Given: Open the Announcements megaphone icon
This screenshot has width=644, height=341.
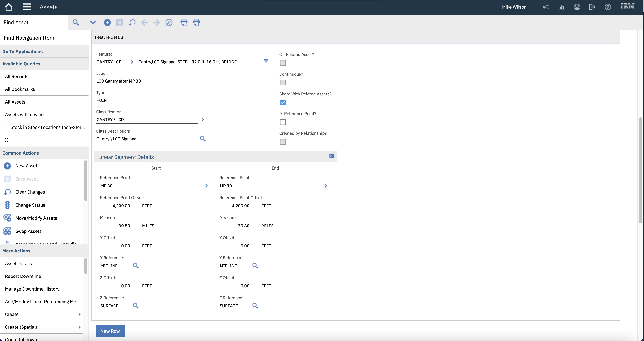Looking at the screenshot, I should [x=546, y=7].
